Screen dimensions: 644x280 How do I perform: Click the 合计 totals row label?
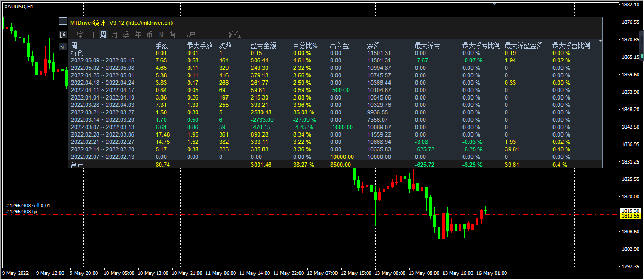[x=77, y=165]
